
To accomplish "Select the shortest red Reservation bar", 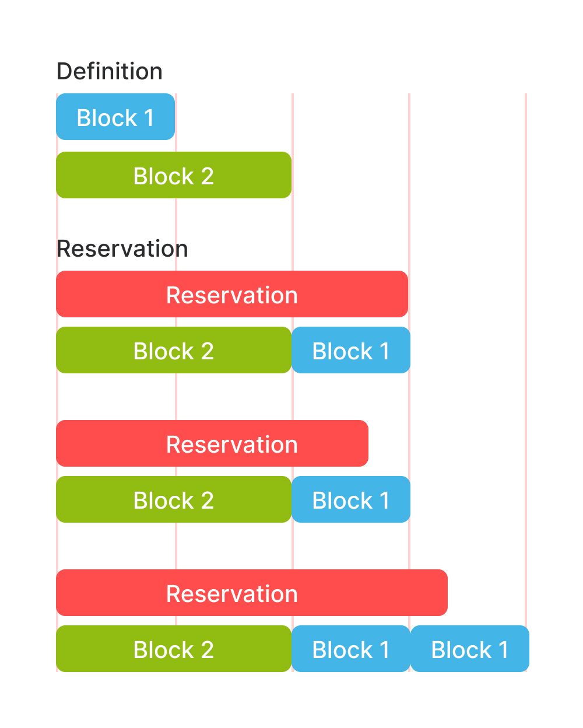I will pos(212,444).
